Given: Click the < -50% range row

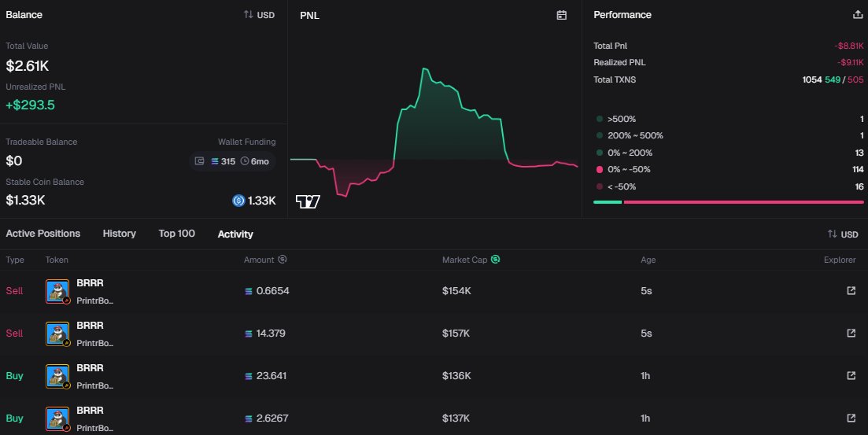Looking at the screenshot, I should point(729,186).
